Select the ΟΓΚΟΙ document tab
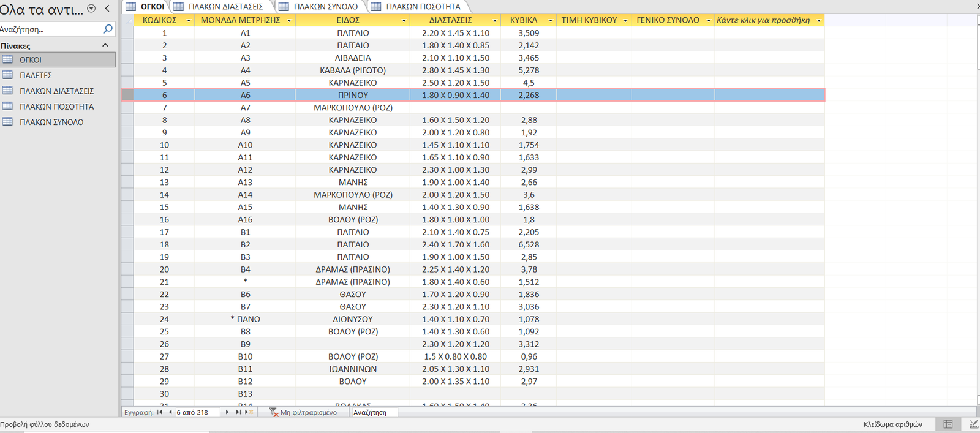The image size is (980, 433). click(x=146, y=7)
